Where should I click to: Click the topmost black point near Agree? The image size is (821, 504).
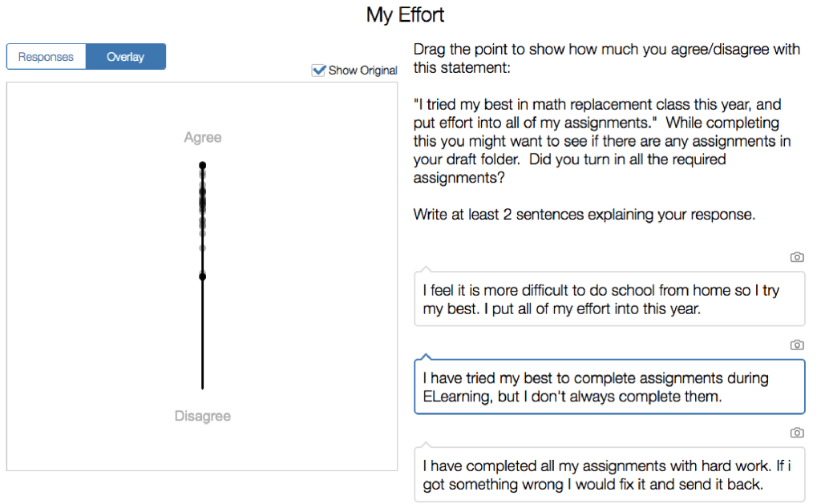202,165
